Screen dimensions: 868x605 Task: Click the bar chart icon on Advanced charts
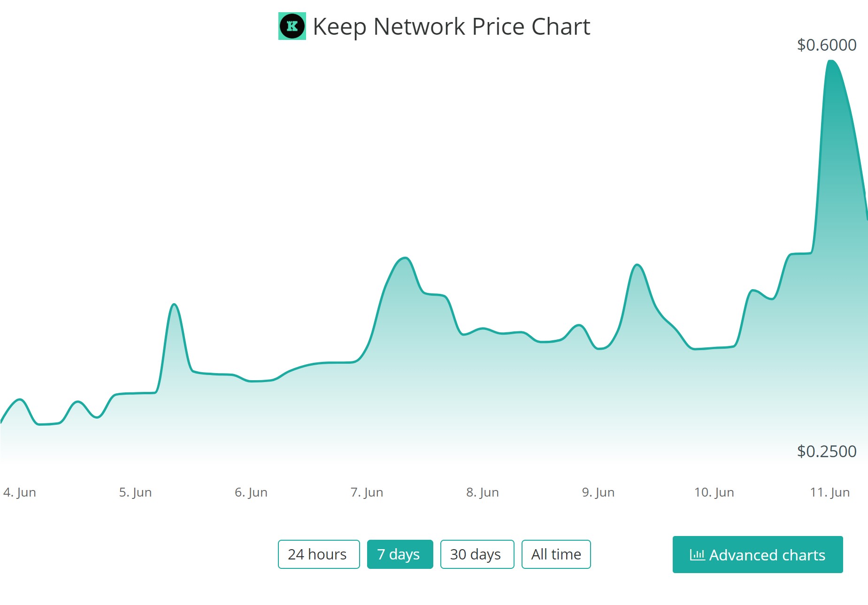click(x=697, y=555)
